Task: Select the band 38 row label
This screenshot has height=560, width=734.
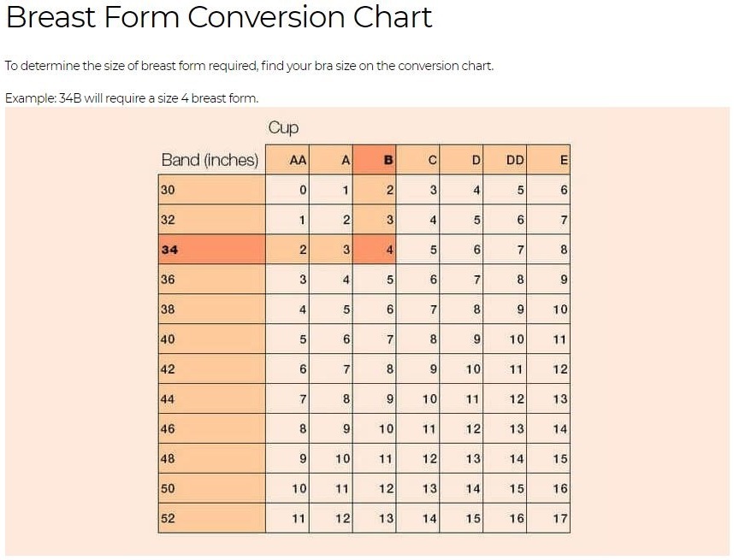Action: [212, 309]
